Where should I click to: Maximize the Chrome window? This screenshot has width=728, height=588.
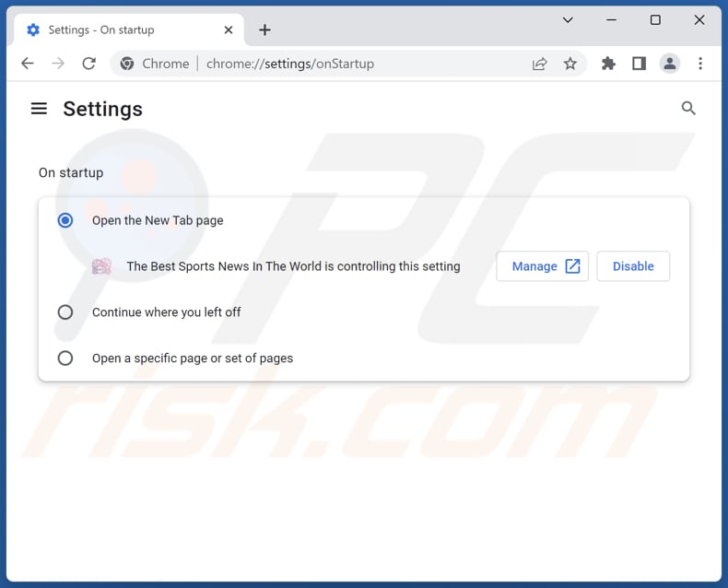[x=655, y=20]
